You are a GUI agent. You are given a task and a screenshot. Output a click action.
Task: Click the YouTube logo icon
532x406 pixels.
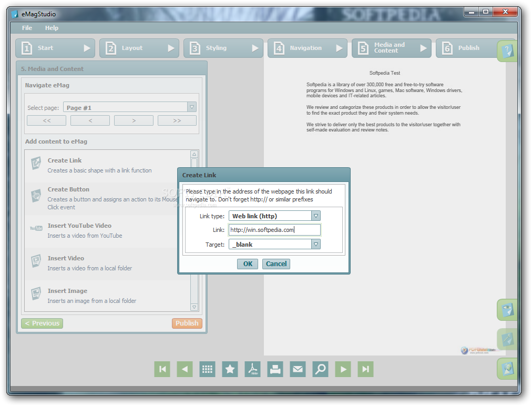tap(36, 228)
